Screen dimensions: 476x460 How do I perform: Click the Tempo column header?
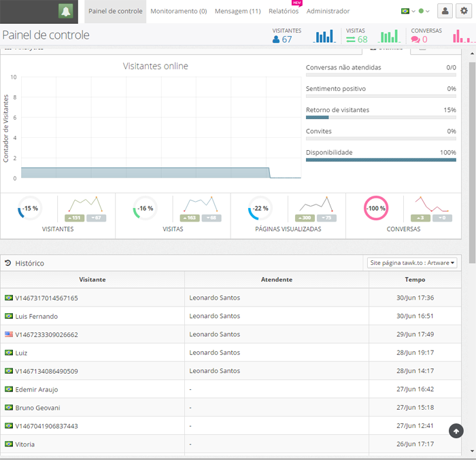(x=415, y=279)
